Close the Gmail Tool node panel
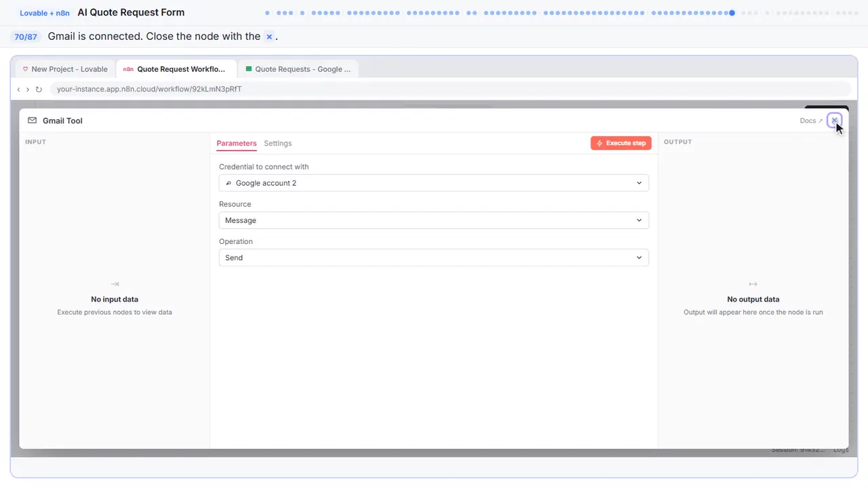Image resolution: width=868 pixels, height=488 pixels. (835, 121)
